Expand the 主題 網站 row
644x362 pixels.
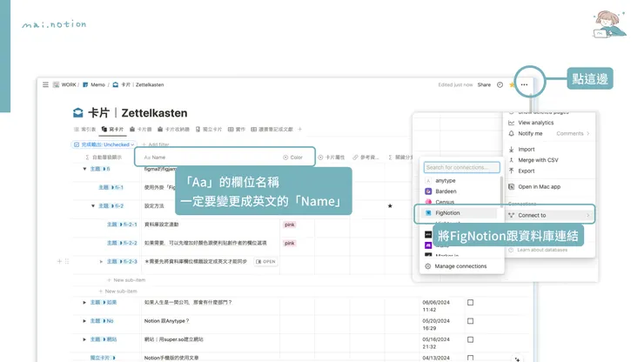click(x=84, y=339)
